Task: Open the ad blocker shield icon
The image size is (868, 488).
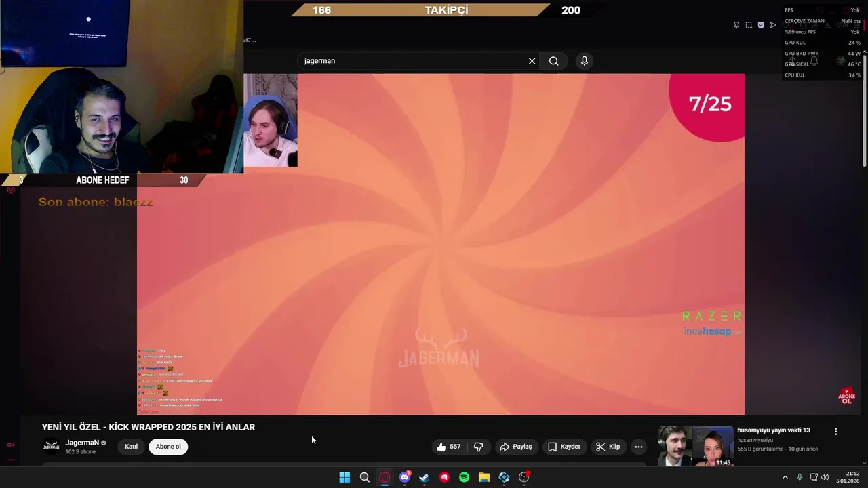Action: (x=761, y=25)
